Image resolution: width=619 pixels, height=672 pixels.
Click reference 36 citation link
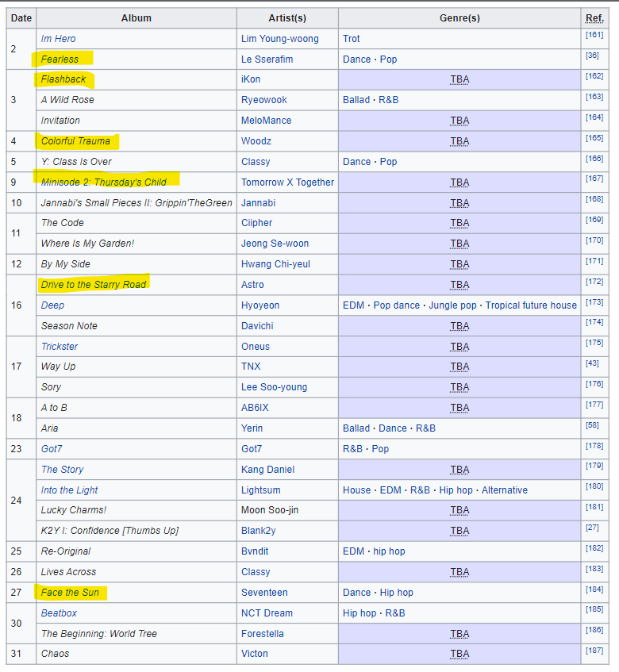pos(593,56)
